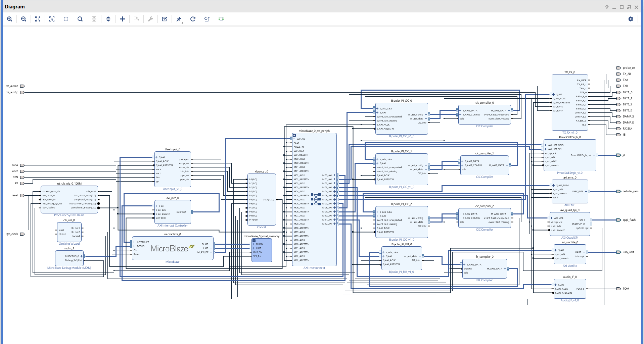This screenshot has height=344, width=644.
Task: Open the diagram Search tool
Action: [x=80, y=19]
